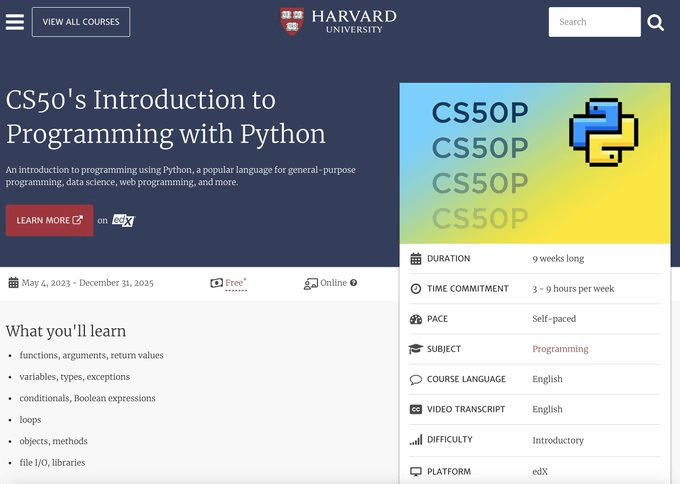
Task: Click the money icon beside Free
Action: [216, 283]
